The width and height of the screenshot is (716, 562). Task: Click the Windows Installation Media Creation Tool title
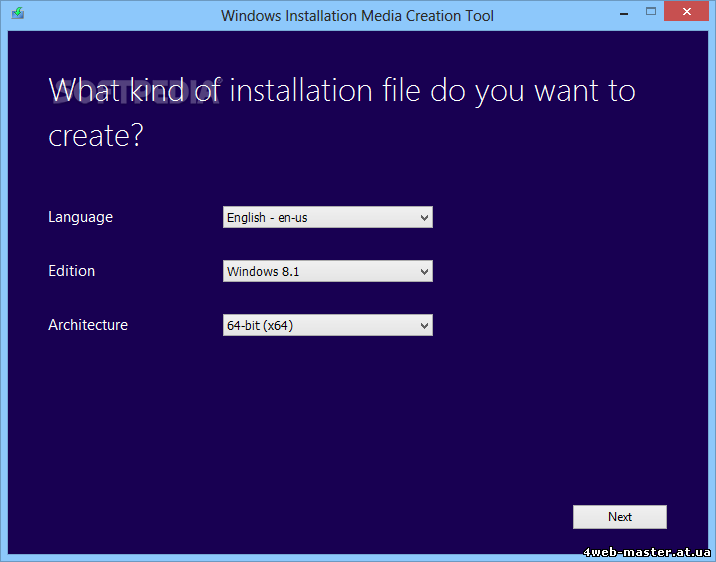coord(357,16)
